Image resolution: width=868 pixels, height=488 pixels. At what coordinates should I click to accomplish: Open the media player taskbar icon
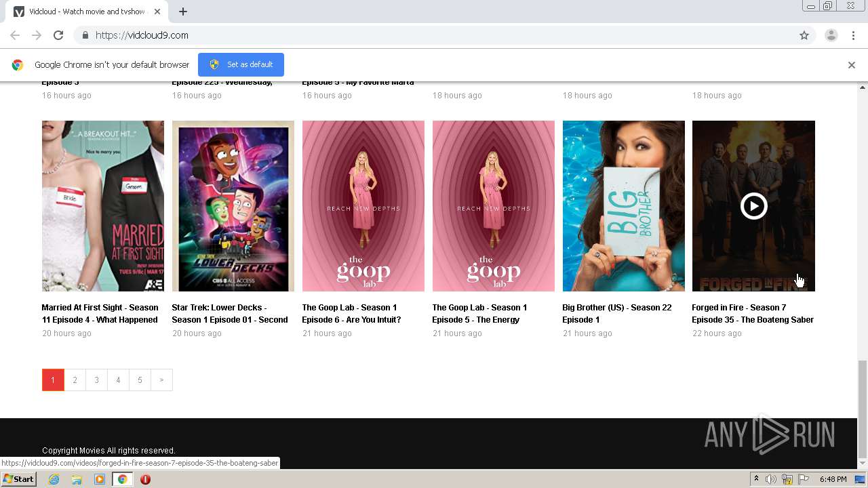tap(100, 479)
